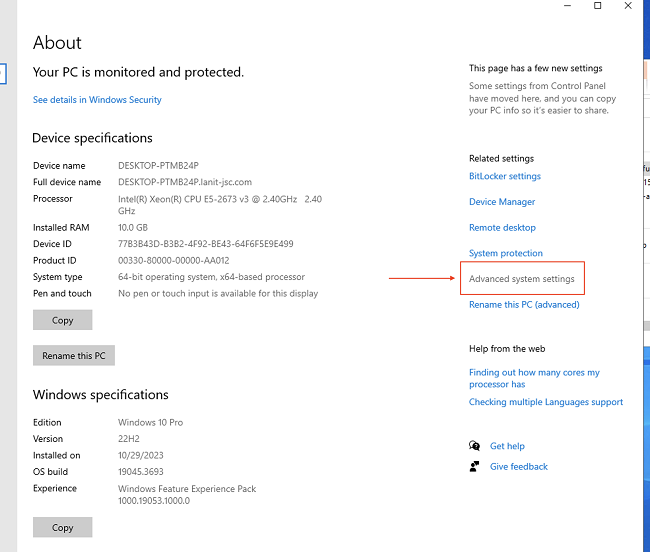The height and width of the screenshot is (552, 650).
Task: Click the Give feedback person icon
Action: pyautogui.click(x=474, y=467)
